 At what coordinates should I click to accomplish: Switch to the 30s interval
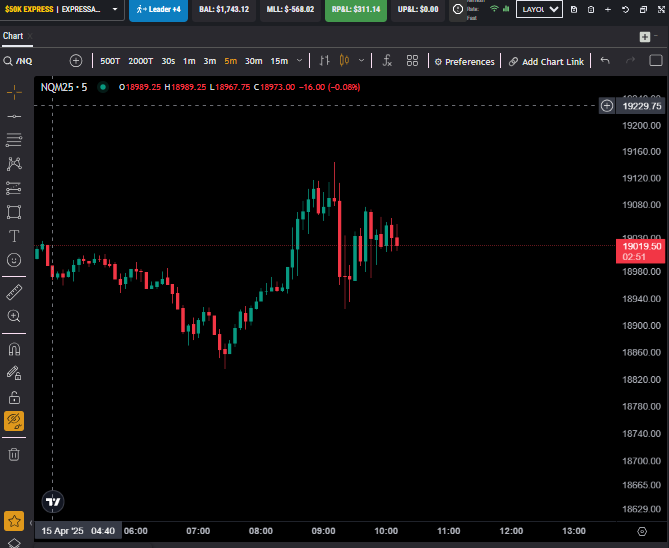click(168, 61)
